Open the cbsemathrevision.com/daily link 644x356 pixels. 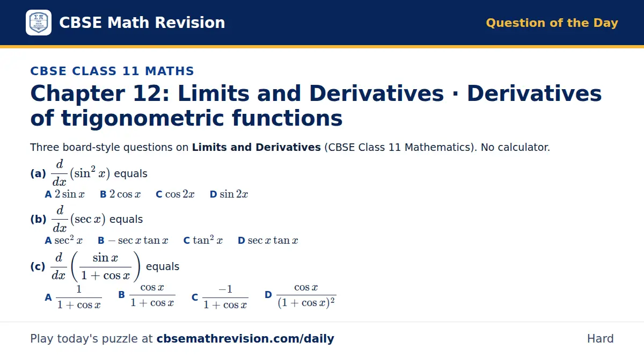coord(245,339)
